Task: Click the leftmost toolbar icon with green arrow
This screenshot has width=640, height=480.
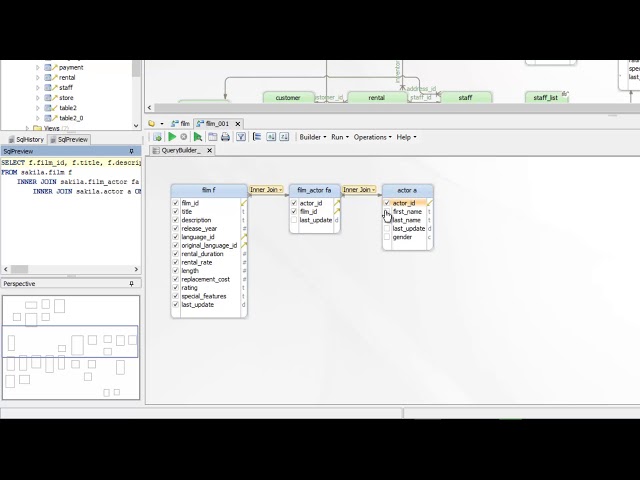Action: point(157,137)
